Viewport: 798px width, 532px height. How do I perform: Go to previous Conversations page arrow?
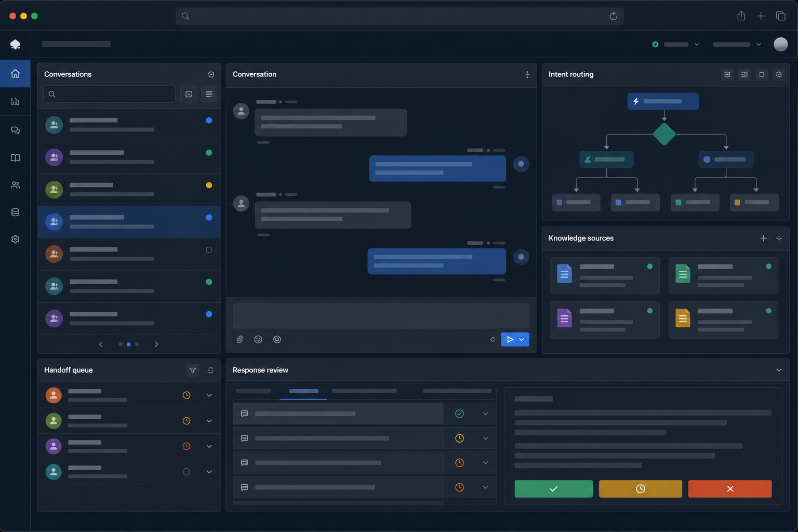pyautogui.click(x=101, y=344)
